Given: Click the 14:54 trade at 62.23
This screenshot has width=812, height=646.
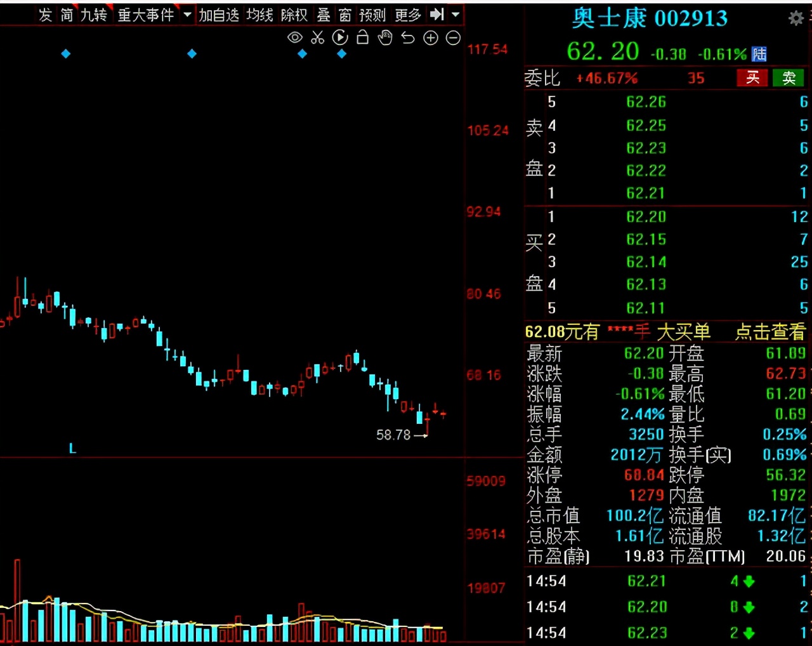Looking at the screenshot, I should pos(647,633).
